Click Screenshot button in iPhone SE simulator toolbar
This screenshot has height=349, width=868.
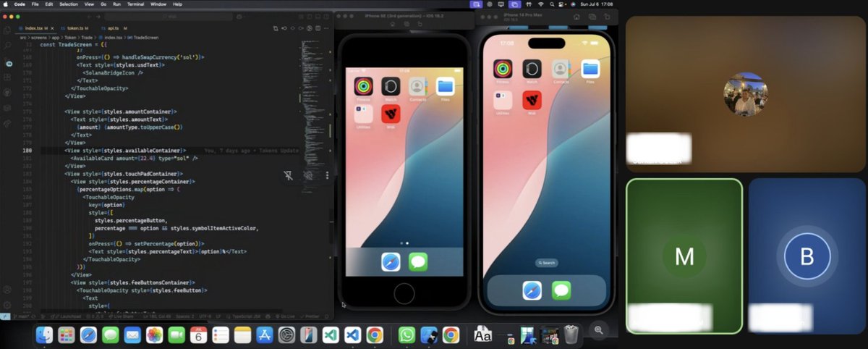pyautogui.click(x=406, y=25)
